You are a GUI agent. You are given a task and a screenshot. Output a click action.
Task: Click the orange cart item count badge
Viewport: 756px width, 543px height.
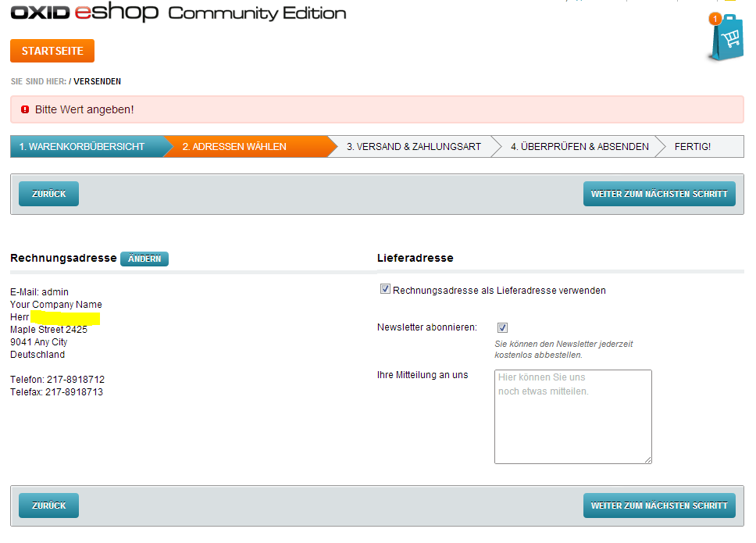click(x=714, y=19)
